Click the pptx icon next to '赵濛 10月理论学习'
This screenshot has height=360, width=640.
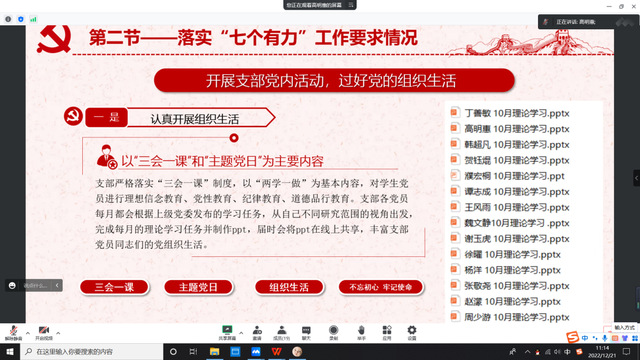(454, 301)
